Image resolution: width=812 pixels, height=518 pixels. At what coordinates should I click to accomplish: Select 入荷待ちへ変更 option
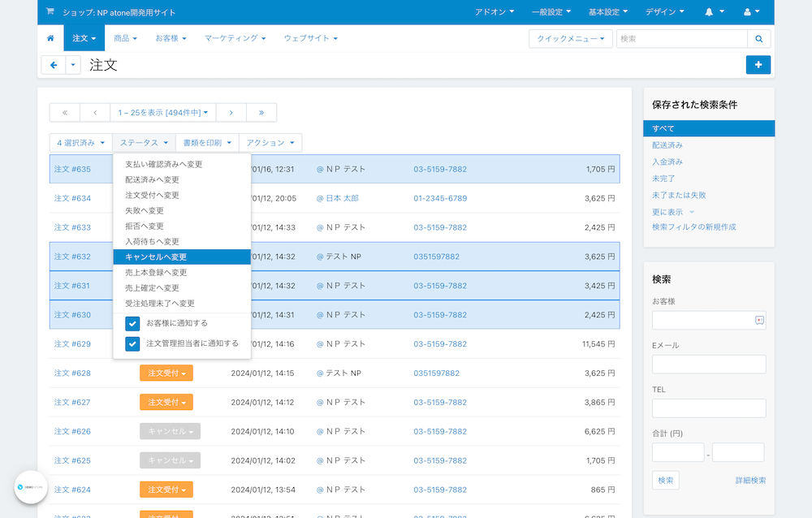[182, 241]
